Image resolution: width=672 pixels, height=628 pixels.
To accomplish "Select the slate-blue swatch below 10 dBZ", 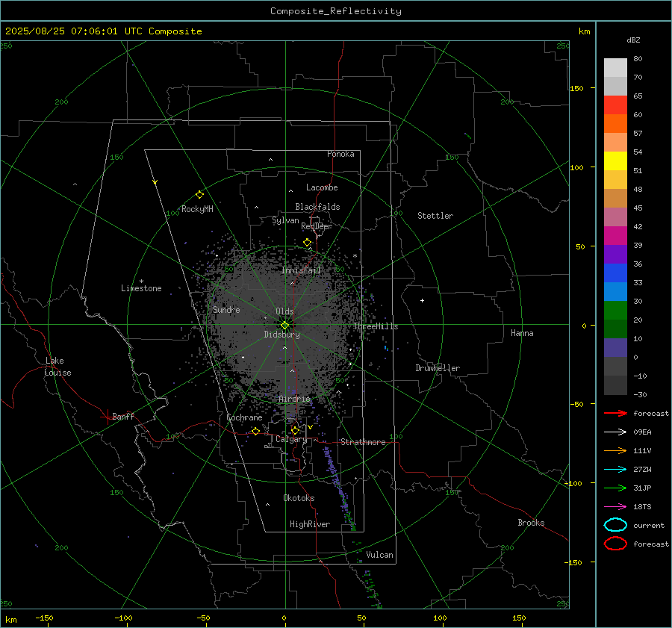I will coord(615,348).
